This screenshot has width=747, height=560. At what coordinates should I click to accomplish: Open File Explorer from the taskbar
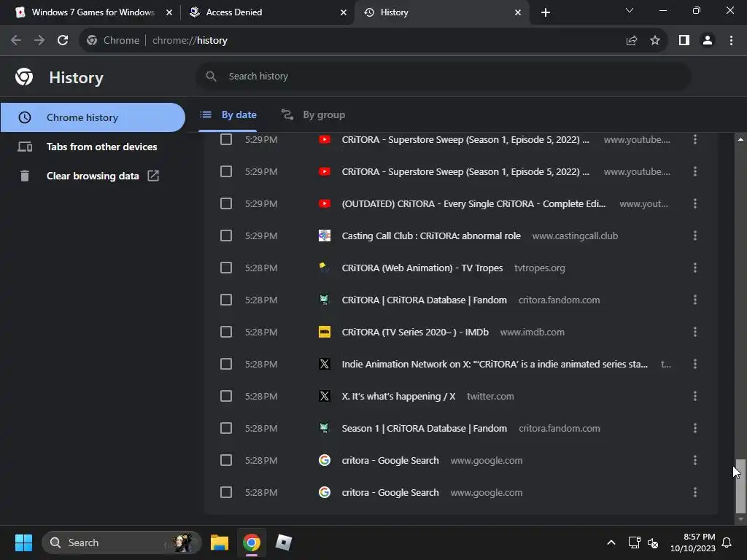220,542
